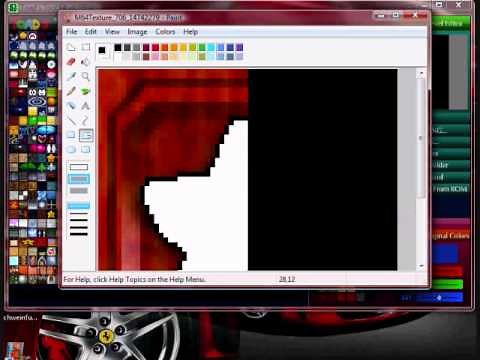The width and height of the screenshot is (480, 360).
Task: Click the green color slider in background window
Action: [x=448, y=284]
